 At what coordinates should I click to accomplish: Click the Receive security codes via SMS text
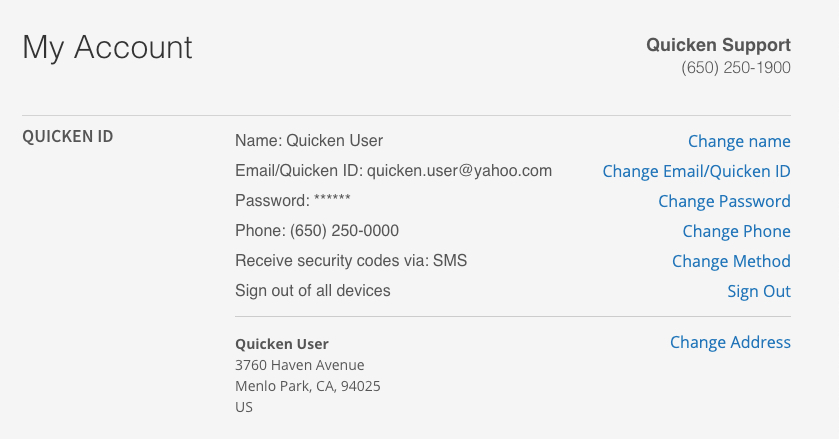coord(351,261)
